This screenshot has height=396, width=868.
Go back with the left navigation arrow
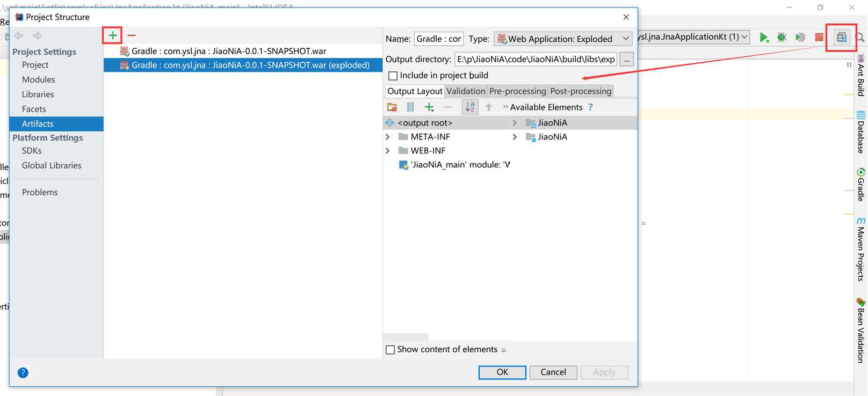[x=19, y=35]
